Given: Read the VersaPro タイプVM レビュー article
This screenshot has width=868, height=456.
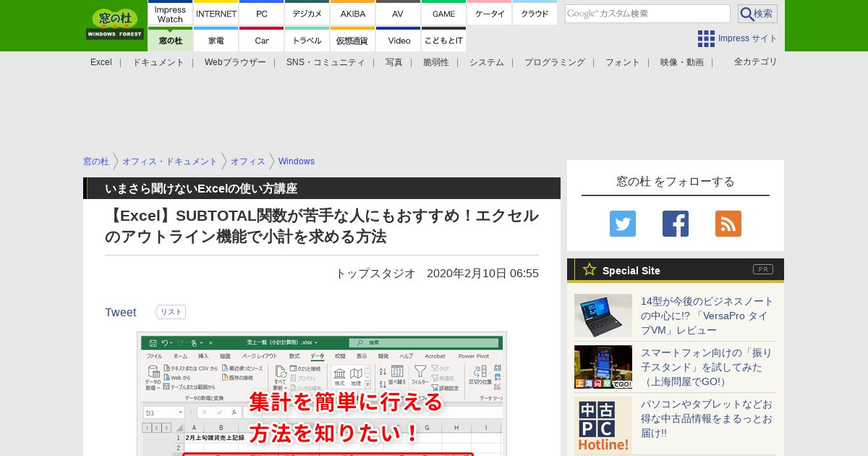Looking at the screenshot, I should 707,316.
